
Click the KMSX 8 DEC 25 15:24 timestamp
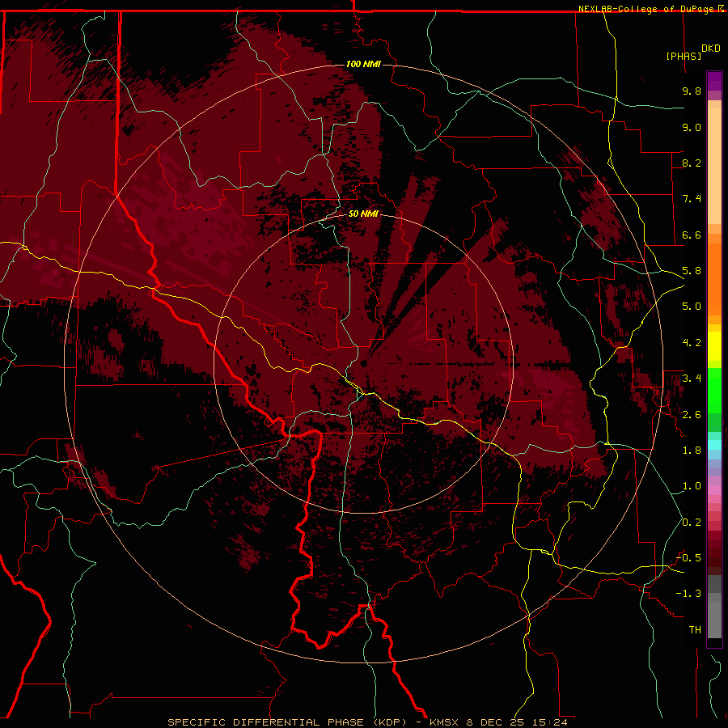click(498, 722)
